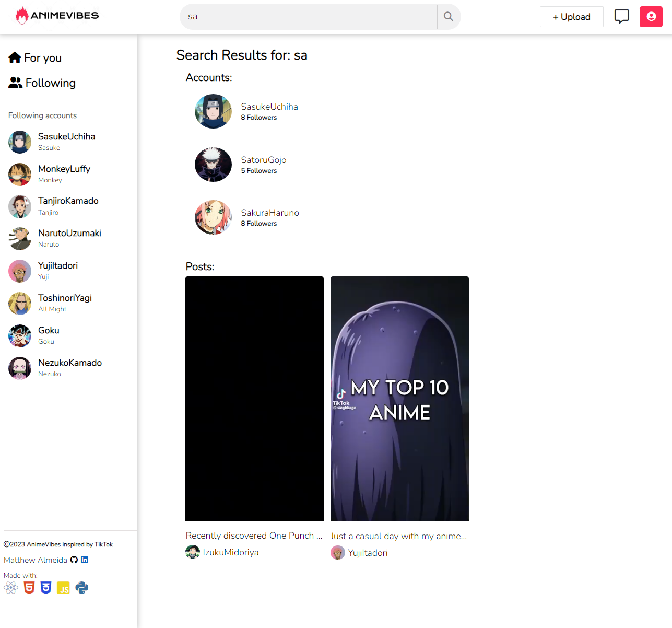The width and height of the screenshot is (672, 628).
Task: Open Matthew Almeida's GitHub icon
Action: pos(74,560)
